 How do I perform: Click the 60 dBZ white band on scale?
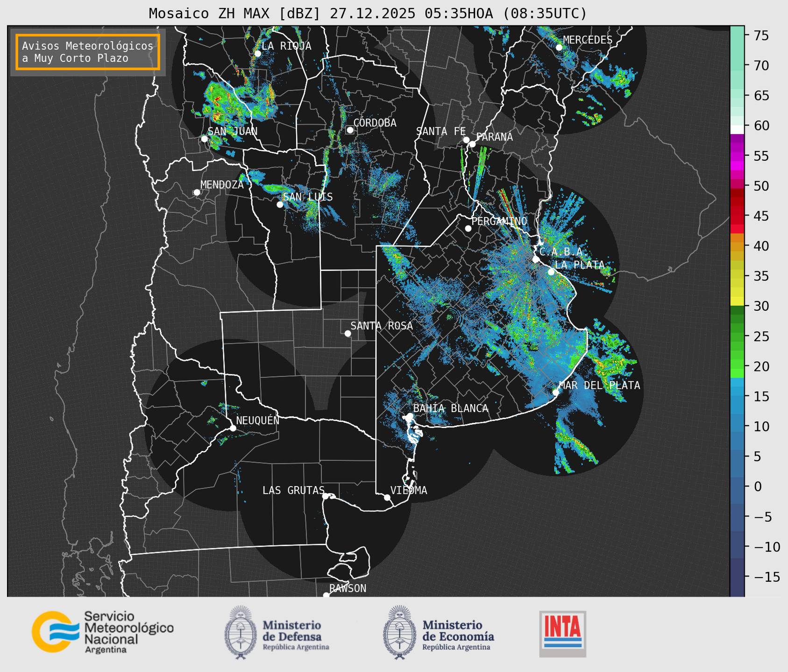737,129
